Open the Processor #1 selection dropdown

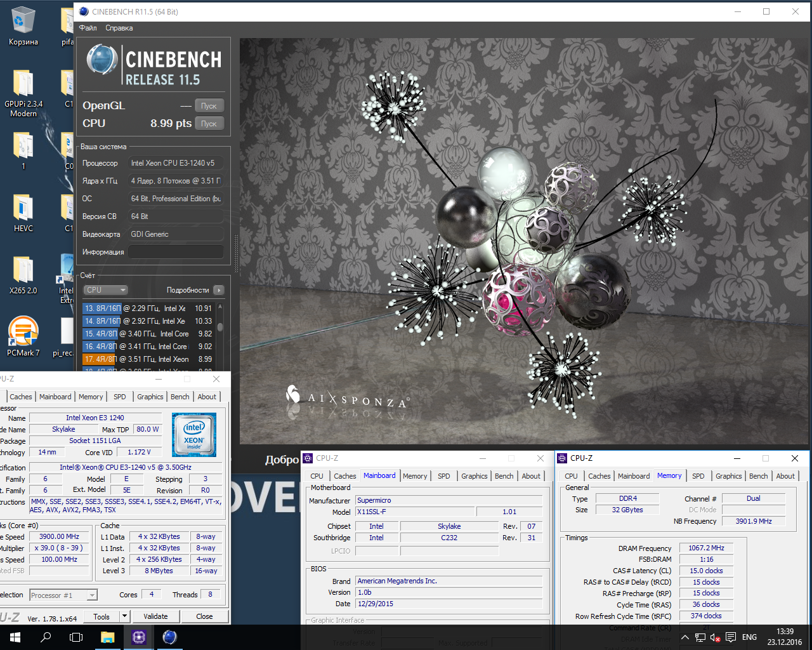tap(63, 595)
